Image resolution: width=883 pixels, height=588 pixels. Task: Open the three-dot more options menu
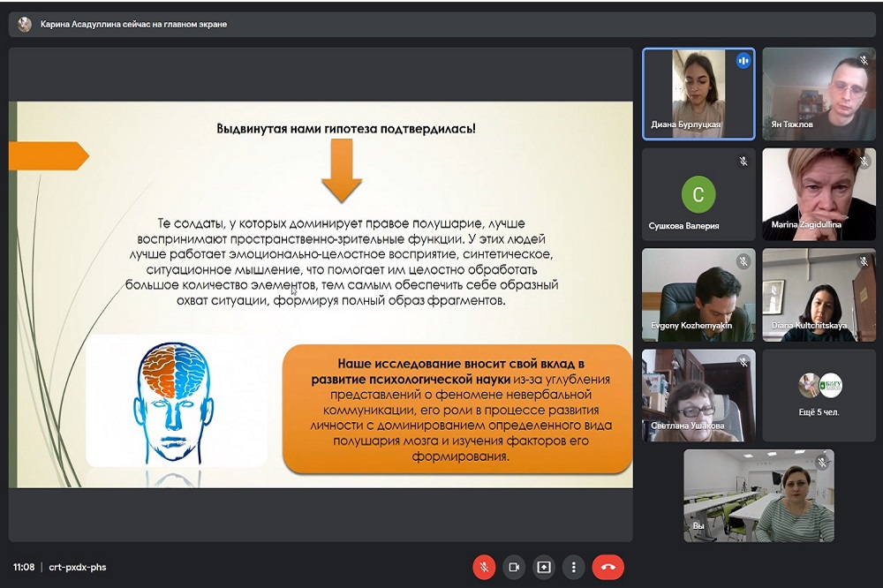(574, 567)
